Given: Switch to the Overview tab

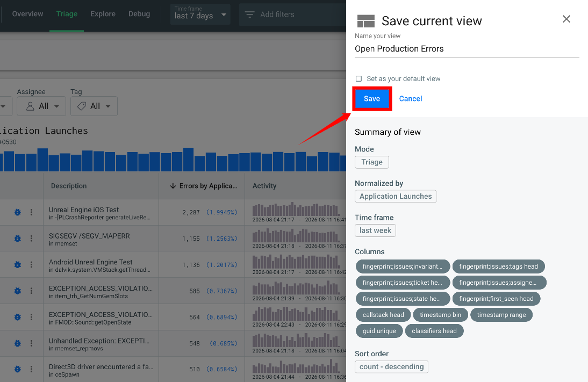Looking at the screenshot, I should [28, 14].
